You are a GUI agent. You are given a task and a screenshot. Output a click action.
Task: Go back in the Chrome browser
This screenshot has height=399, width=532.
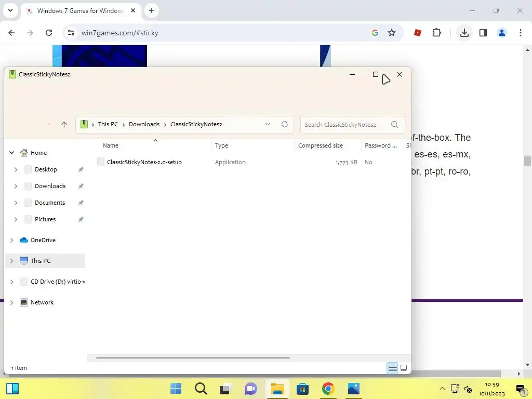point(11,33)
